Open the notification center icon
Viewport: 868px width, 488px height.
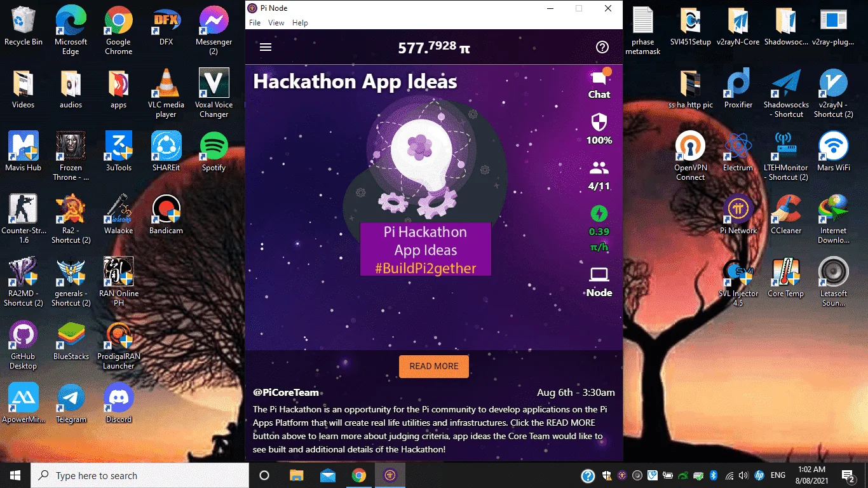[848, 475]
